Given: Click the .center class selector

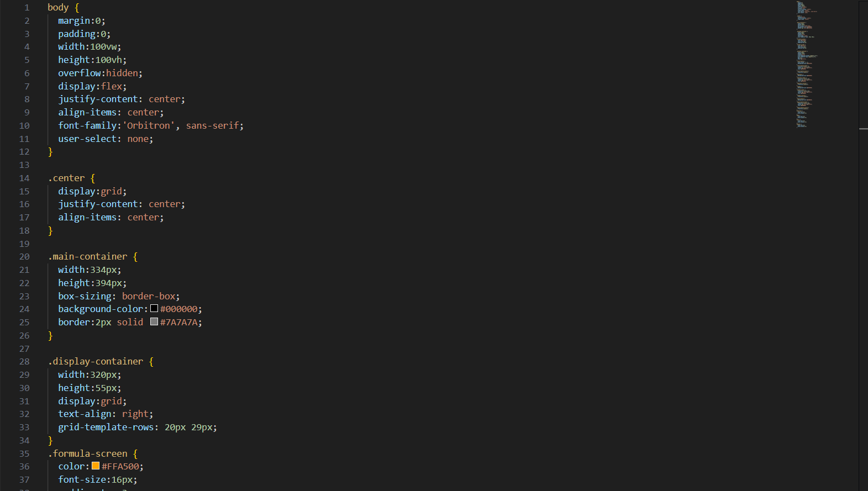Looking at the screenshot, I should click(67, 178).
